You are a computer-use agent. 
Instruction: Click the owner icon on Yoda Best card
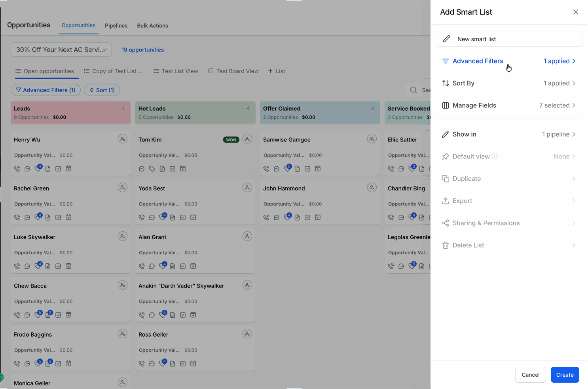click(247, 187)
